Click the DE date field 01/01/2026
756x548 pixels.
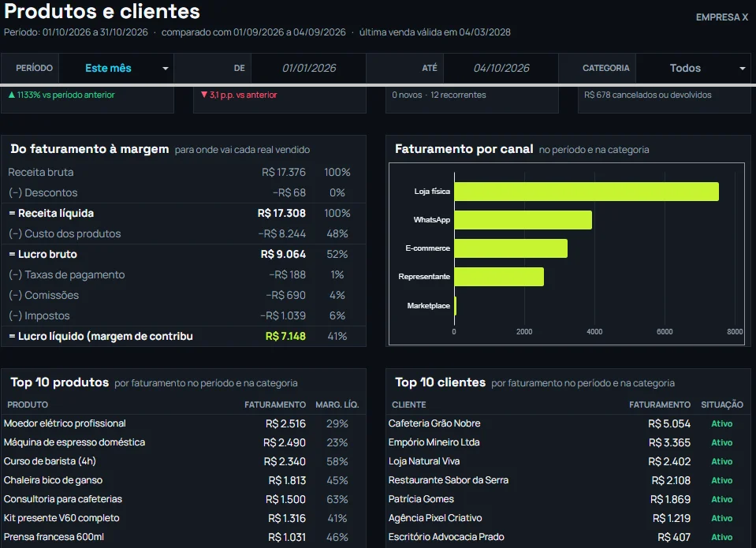tap(308, 68)
